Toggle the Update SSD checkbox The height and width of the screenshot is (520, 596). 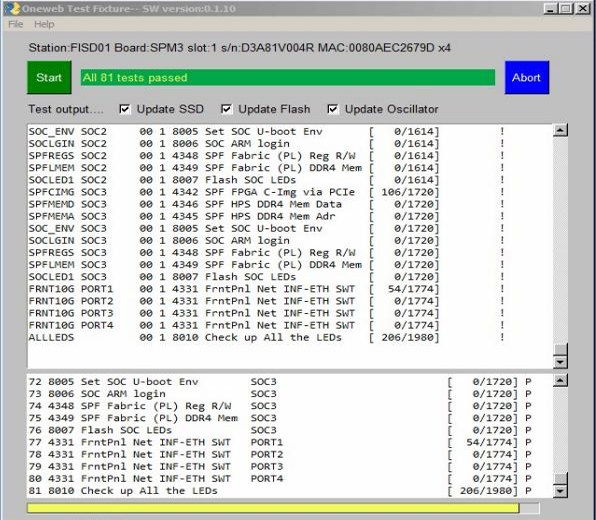[x=125, y=109]
